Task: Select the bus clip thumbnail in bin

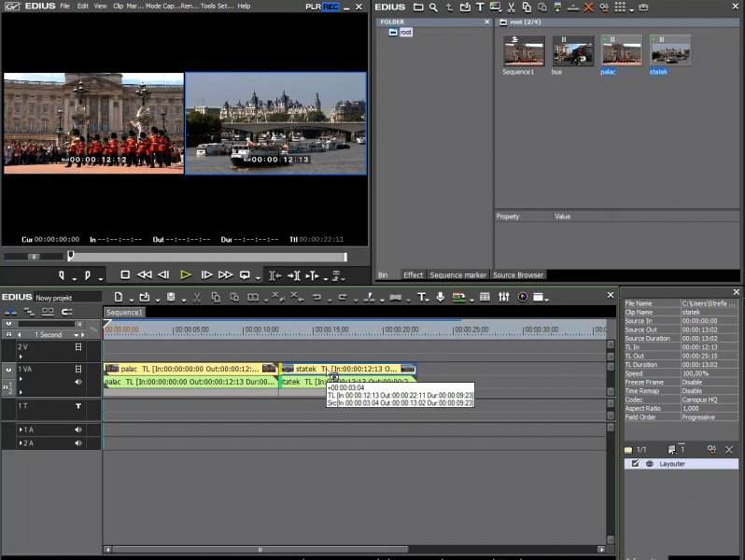Action: [x=572, y=51]
